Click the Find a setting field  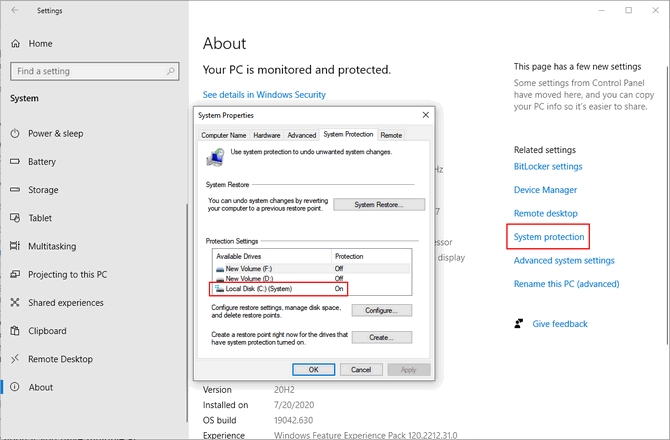coord(94,71)
